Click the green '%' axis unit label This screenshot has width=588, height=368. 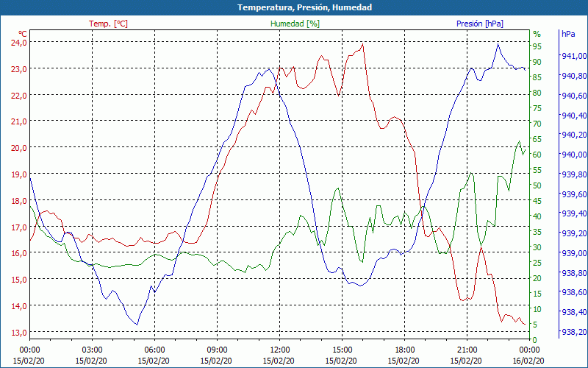click(x=537, y=34)
